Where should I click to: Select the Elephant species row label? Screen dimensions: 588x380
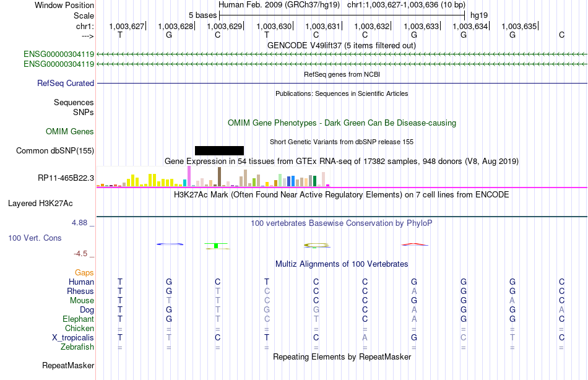coord(78,319)
